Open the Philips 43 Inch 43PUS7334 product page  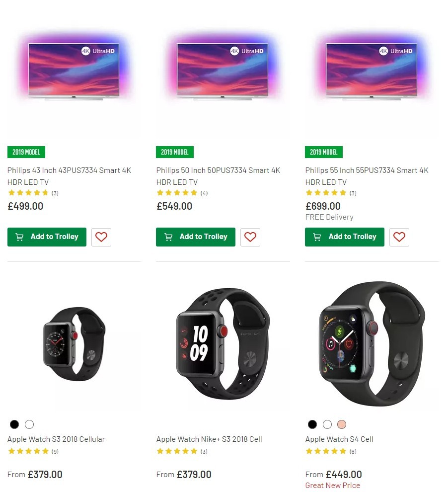pyautogui.click(x=69, y=176)
